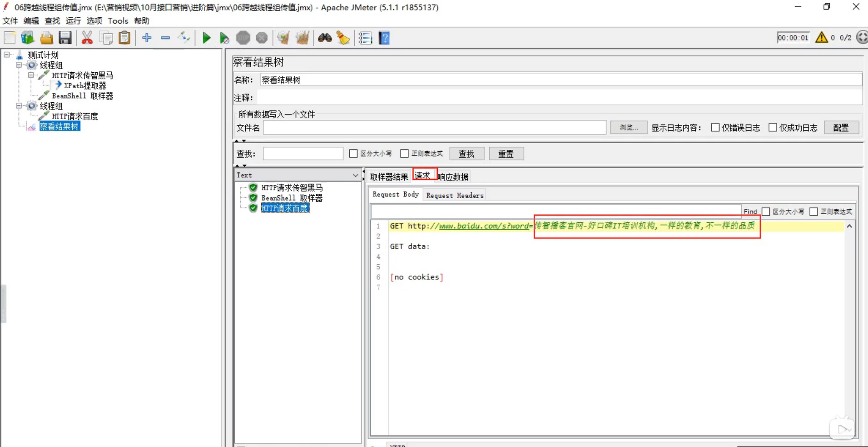The height and width of the screenshot is (447, 868).
Task: Click Start no pauses icon
Action: pyautogui.click(x=224, y=38)
